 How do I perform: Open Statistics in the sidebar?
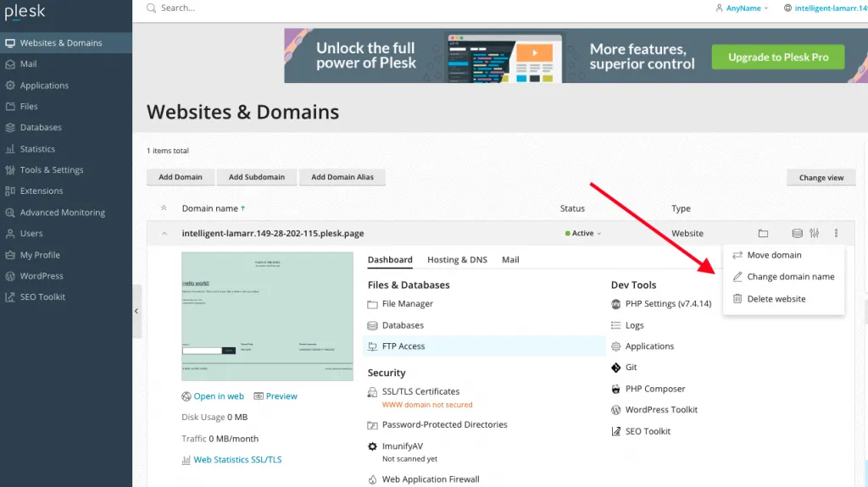tap(37, 149)
